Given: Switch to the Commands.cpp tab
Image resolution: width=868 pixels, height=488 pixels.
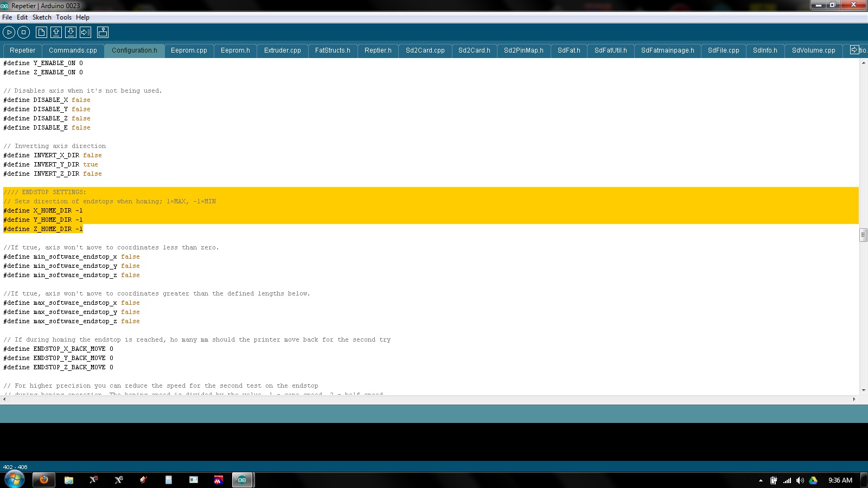Looking at the screenshot, I should tap(73, 50).
